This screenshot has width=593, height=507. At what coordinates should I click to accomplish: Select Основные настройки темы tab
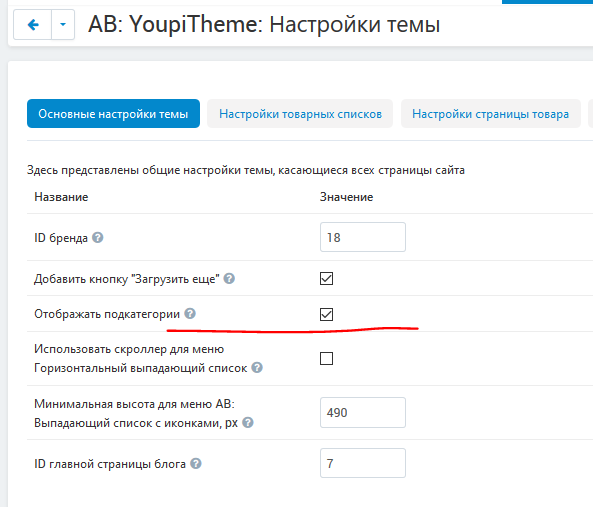coord(113,114)
